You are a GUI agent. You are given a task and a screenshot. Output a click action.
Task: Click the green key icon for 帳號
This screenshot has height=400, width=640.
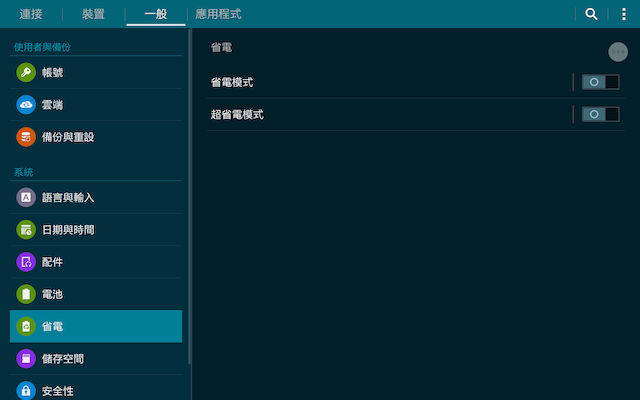click(x=26, y=72)
